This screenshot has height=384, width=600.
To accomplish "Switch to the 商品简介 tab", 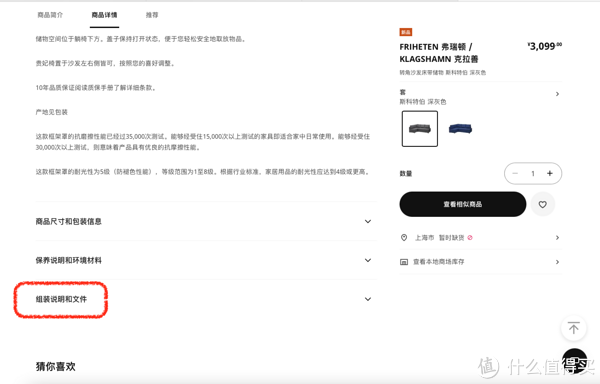I will pyautogui.click(x=50, y=15).
